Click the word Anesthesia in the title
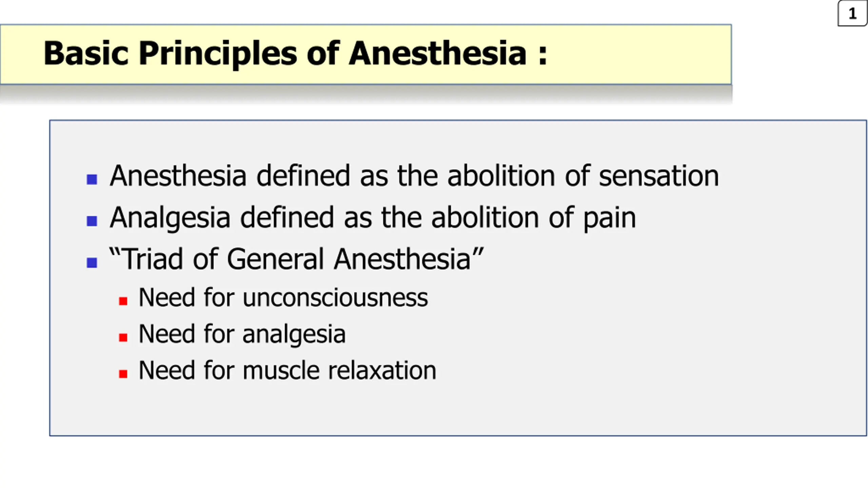The image size is (868, 488). (438, 53)
